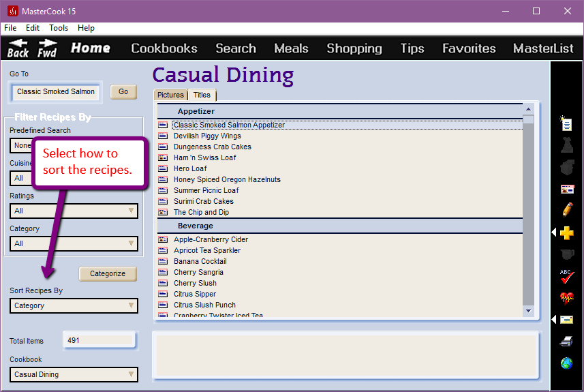584x392 pixels.
Task: Click the printer icon
Action: click(x=566, y=341)
